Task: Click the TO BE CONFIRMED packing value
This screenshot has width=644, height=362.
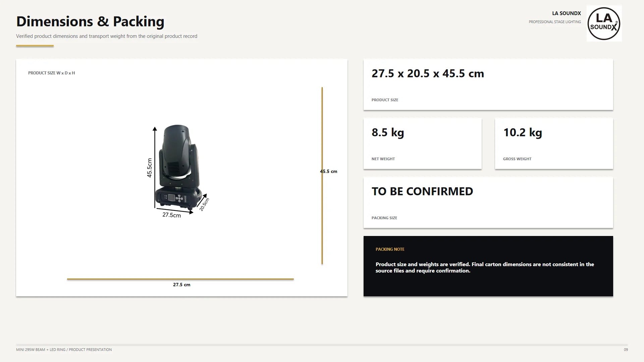Action: (x=422, y=191)
